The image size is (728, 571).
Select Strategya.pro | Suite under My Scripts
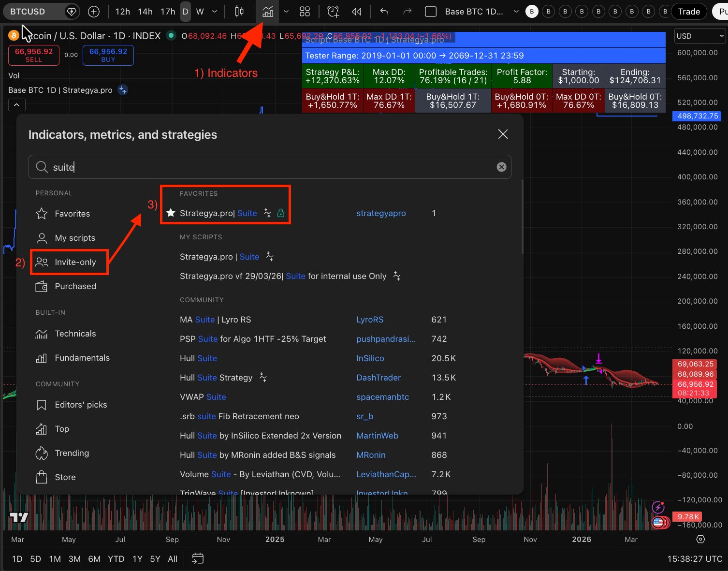click(x=219, y=257)
